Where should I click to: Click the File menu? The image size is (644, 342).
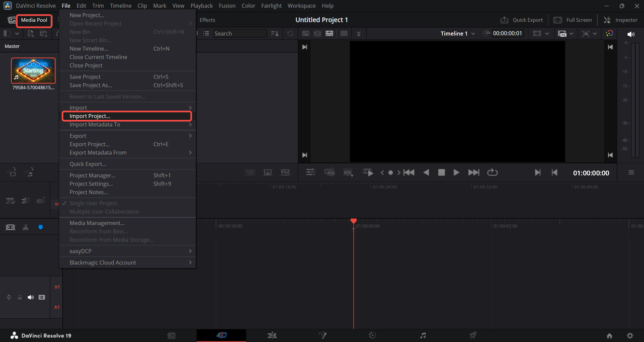point(66,6)
